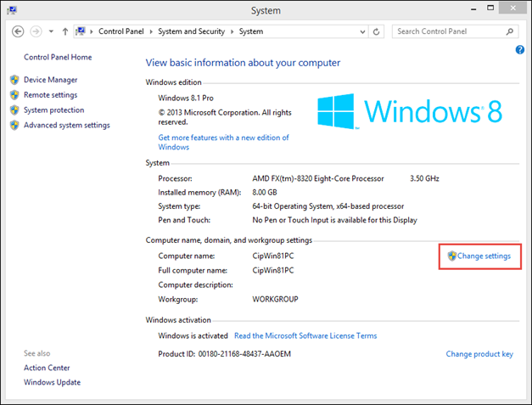Open Remote settings

pos(51,95)
